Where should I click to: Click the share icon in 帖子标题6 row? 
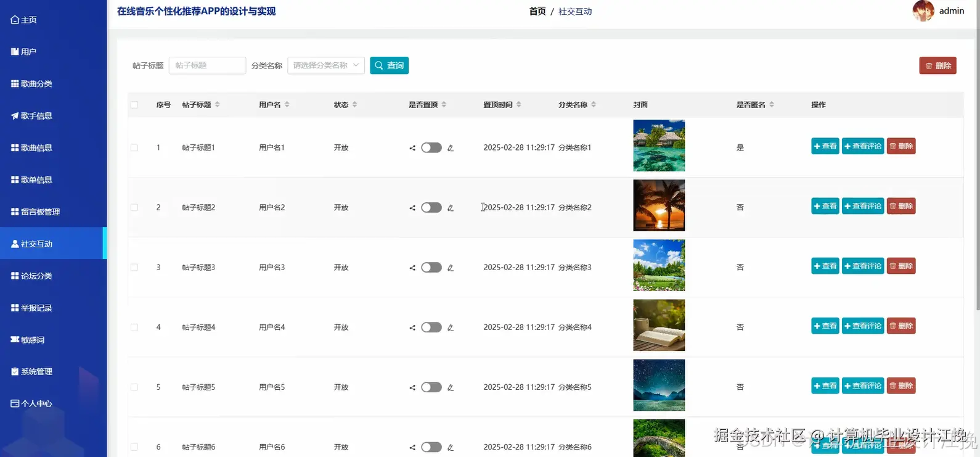pyautogui.click(x=412, y=447)
